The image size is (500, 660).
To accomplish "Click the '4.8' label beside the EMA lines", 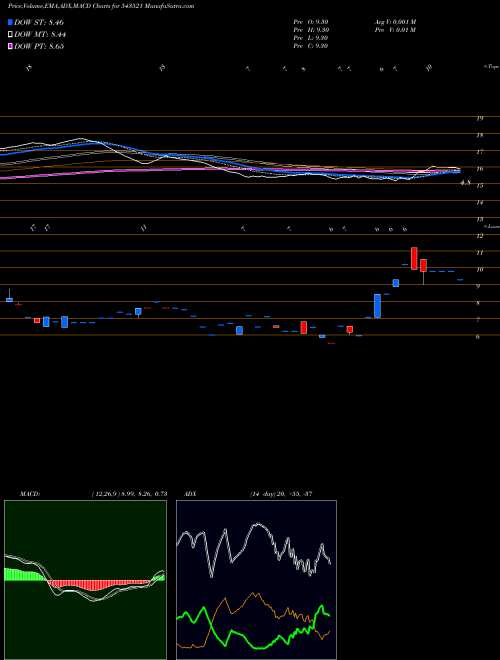I will point(465,183).
